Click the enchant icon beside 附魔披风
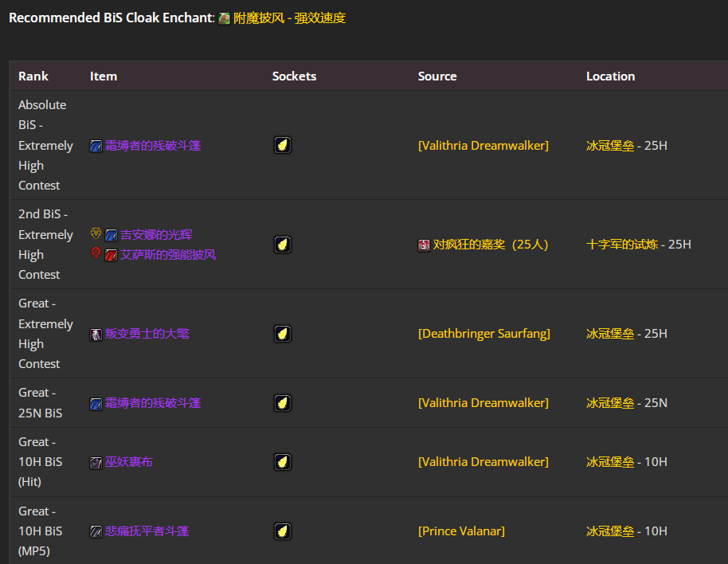This screenshot has height=564, width=728. point(225,18)
